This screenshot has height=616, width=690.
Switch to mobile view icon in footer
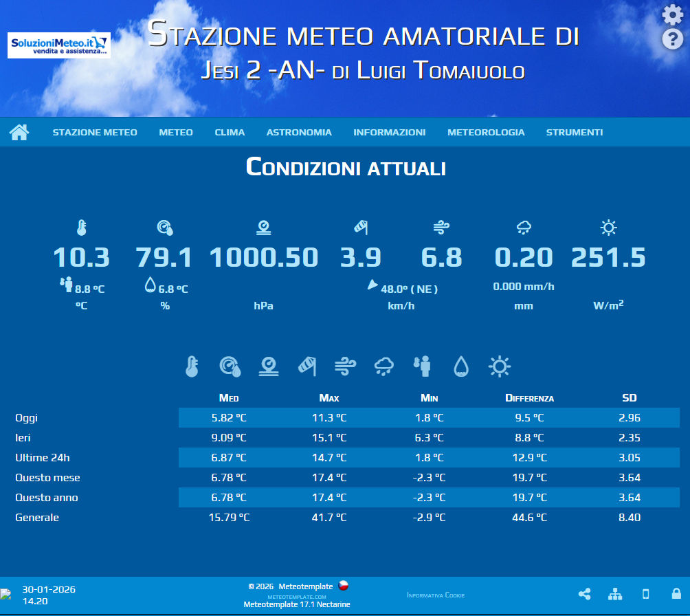646,594
